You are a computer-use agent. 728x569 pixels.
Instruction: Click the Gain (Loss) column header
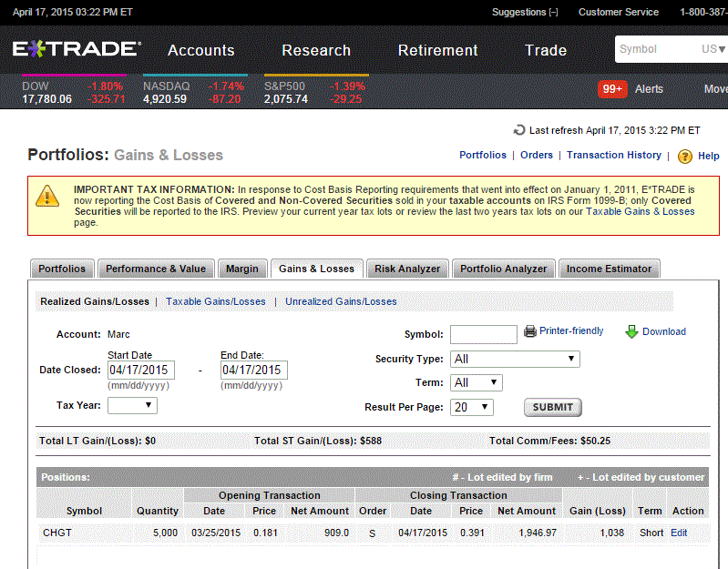pos(598,511)
